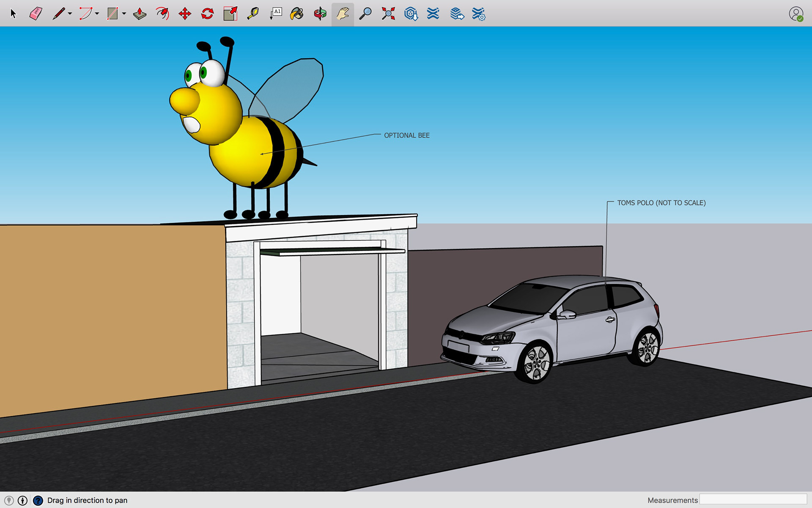Select the arrow Select tool

tap(13, 14)
